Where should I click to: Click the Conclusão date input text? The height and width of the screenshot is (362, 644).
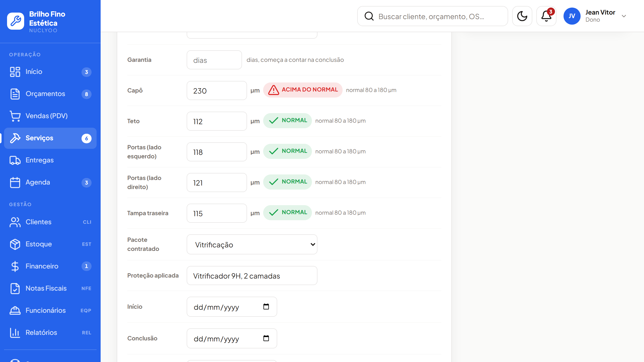(216, 339)
